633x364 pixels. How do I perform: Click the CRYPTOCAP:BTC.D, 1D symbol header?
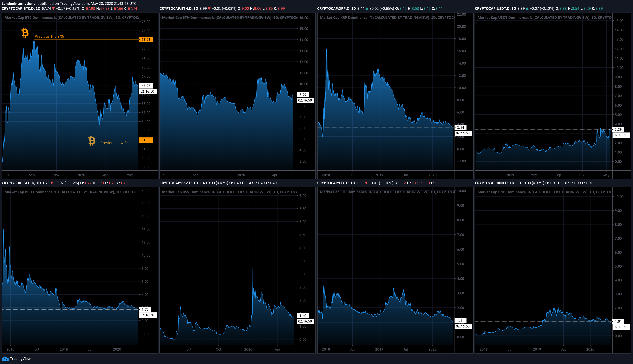[x=21, y=8]
